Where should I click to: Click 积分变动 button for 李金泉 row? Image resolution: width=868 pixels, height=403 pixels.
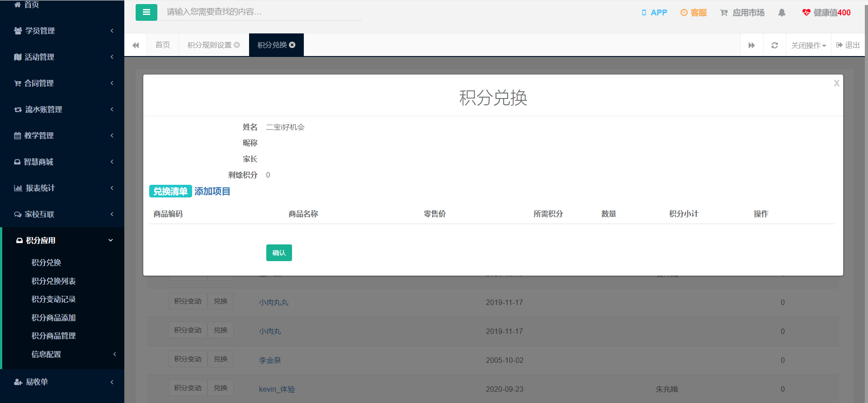pos(188,359)
